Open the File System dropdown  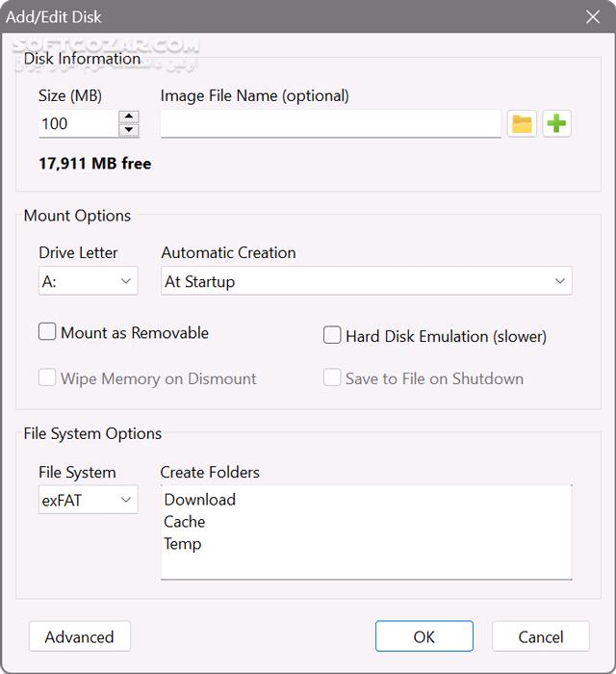(88, 500)
